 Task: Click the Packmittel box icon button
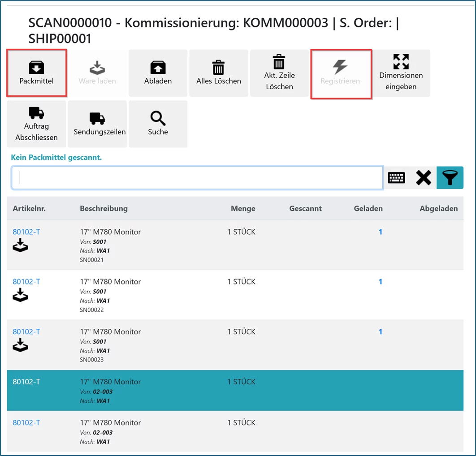[x=36, y=73]
